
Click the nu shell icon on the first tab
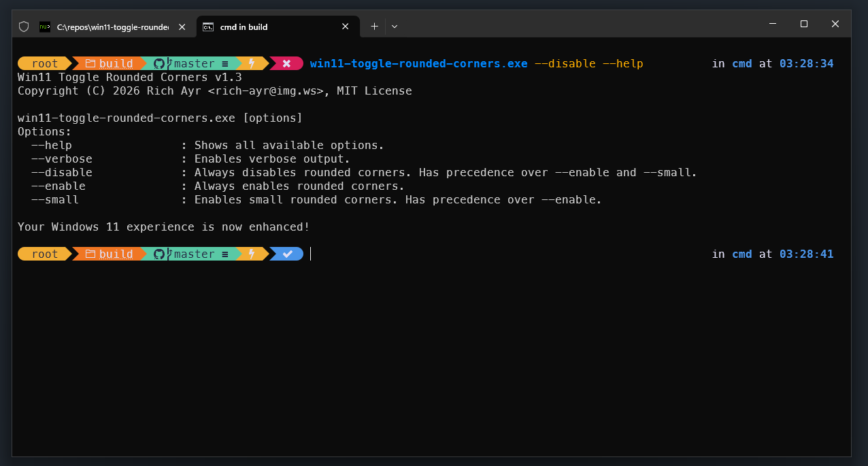pos(45,27)
